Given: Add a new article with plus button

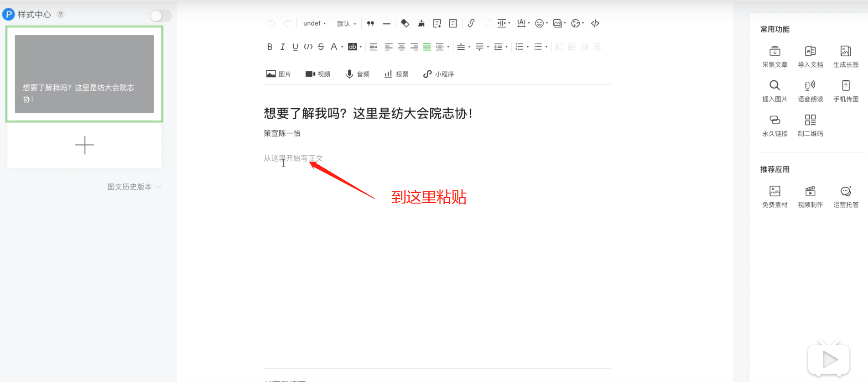Looking at the screenshot, I should 84,145.
